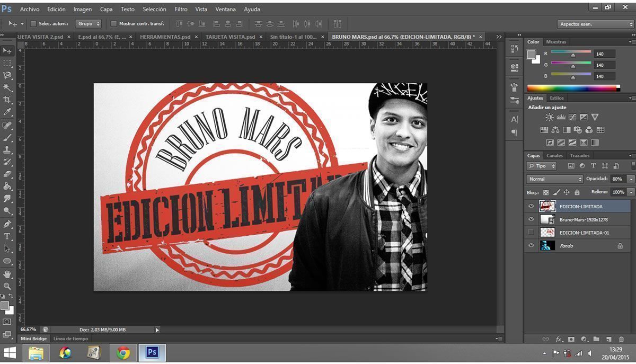Switch to the HERRAMIENTAS.psd tab
636x364 pixels.
165,37
